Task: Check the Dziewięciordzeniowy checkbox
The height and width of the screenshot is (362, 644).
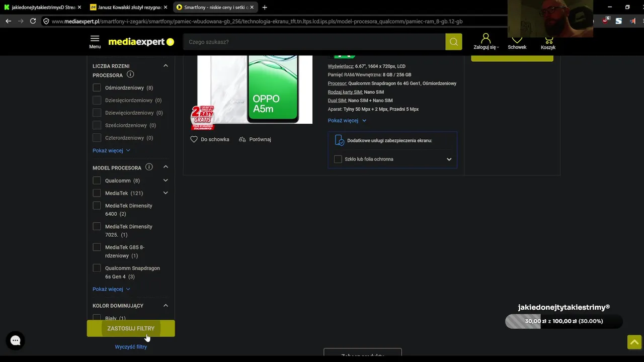Action: (x=97, y=113)
